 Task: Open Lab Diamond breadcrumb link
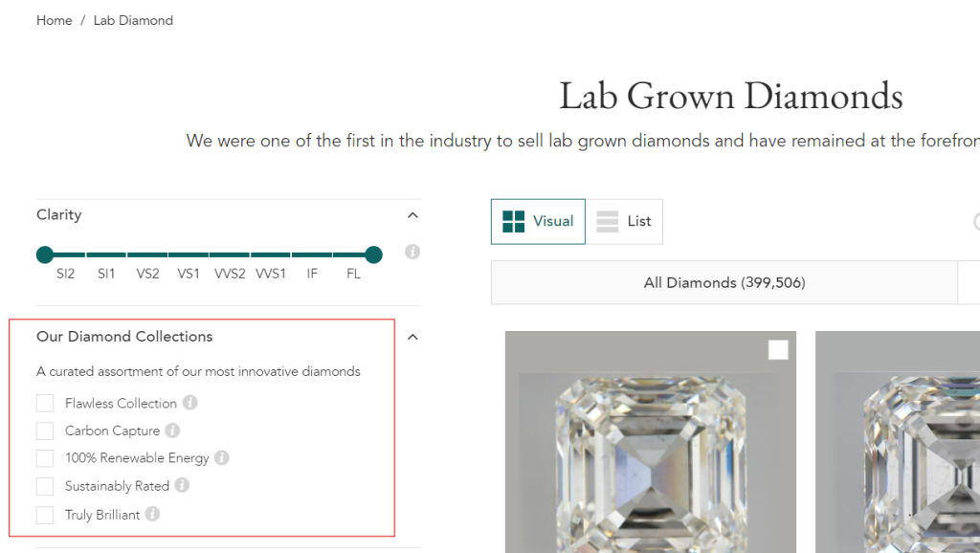[133, 20]
